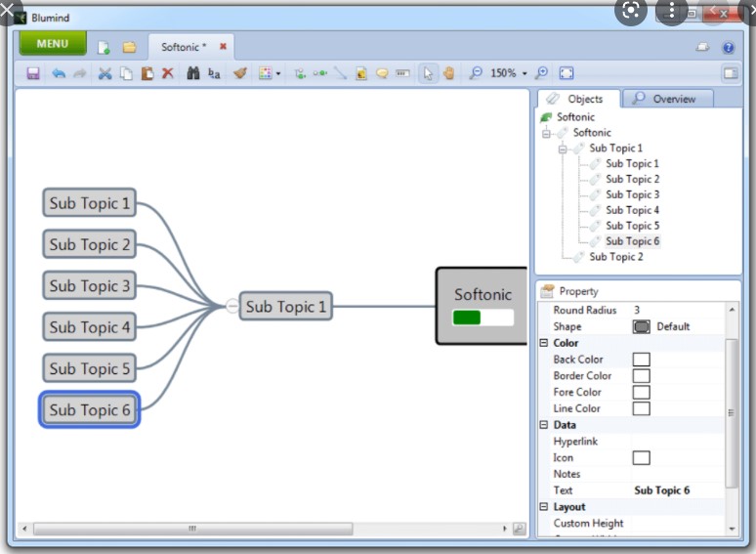The image size is (756, 554).
Task: Add a sub topic with the green node icon
Action: point(300,73)
